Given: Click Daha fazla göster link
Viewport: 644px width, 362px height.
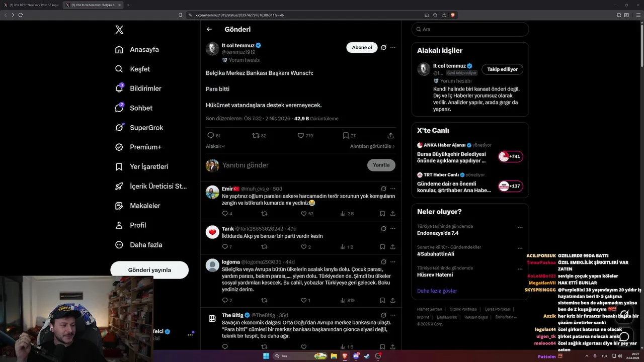Looking at the screenshot, I should click(x=437, y=291).
